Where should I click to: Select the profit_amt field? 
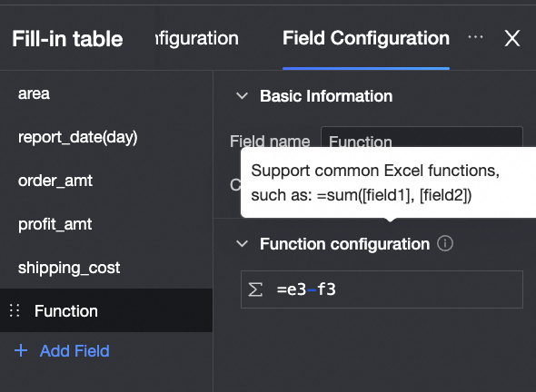[106, 224]
